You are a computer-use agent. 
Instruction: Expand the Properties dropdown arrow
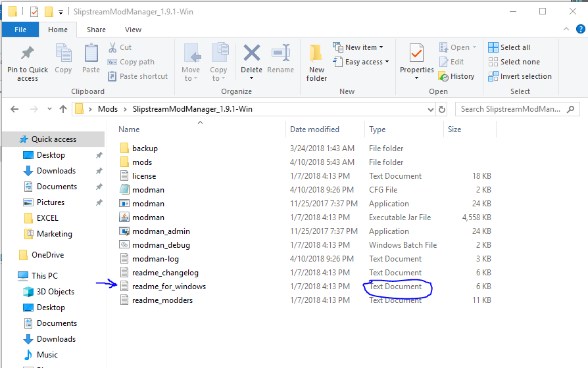416,78
